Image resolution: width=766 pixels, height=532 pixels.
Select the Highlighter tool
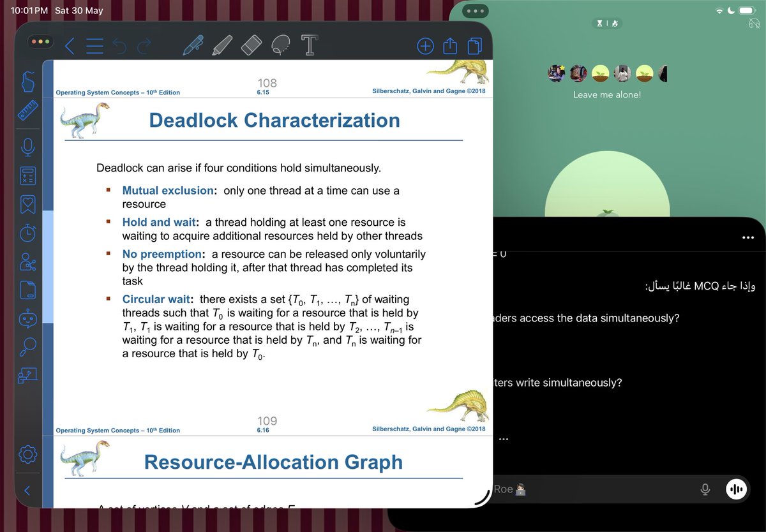222,45
